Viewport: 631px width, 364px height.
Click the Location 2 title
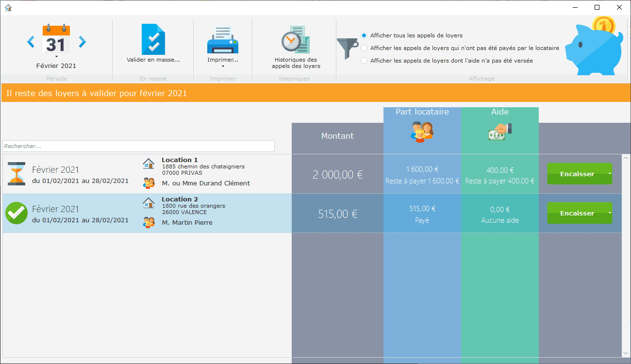tap(180, 199)
